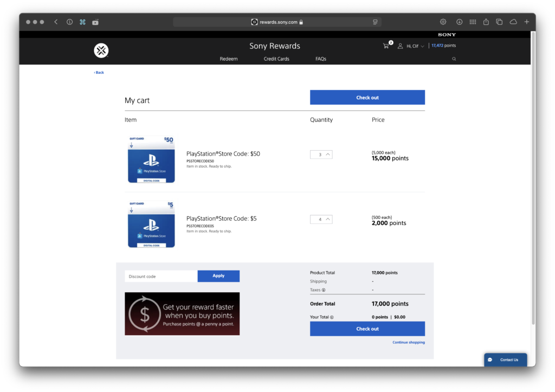Open the Safari share icon
Image resolution: width=555 pixels, height=392 pixels.
[486, 22]
